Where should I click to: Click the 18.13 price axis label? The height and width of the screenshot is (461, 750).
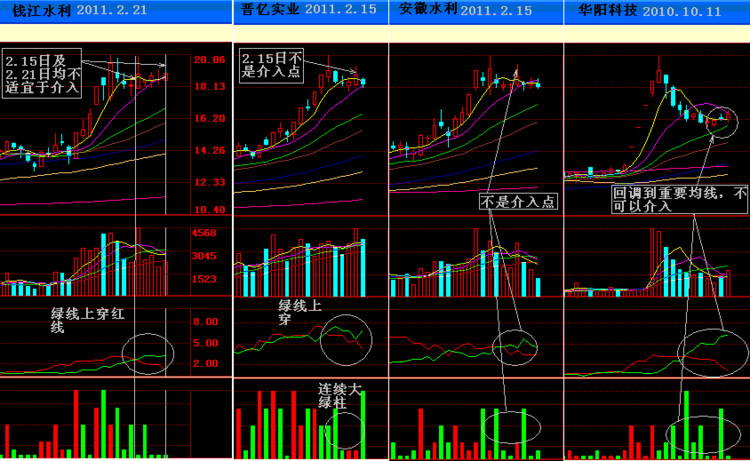point(210,87)
